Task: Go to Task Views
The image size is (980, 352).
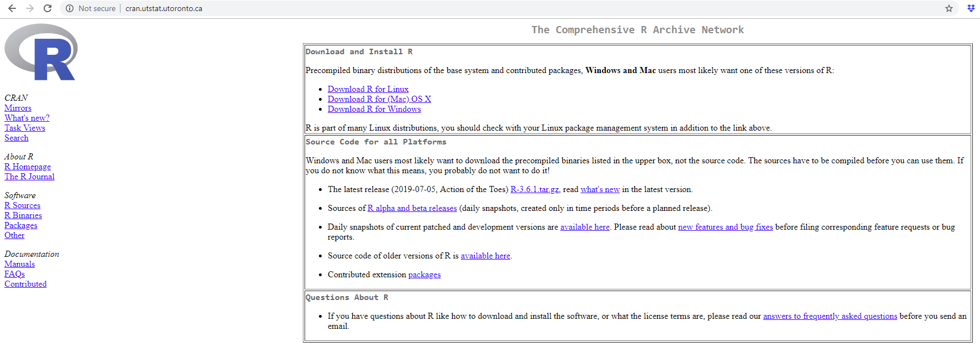Action: point(25,128)
